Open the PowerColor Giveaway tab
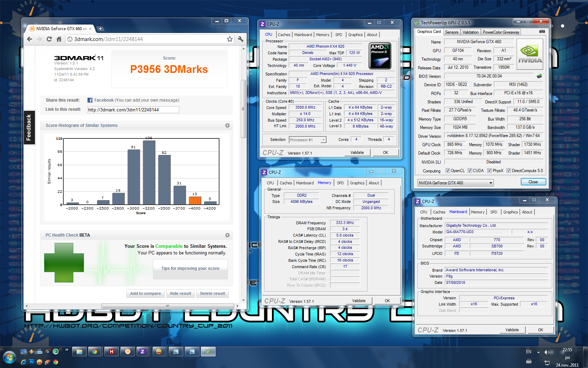The height and width of the screenshot is (368, 588). click(x=501, y=32)
